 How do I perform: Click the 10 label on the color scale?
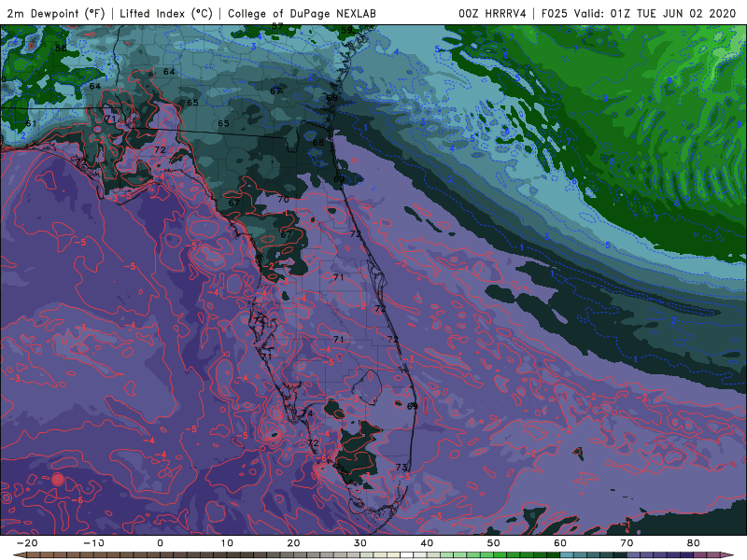227,543
